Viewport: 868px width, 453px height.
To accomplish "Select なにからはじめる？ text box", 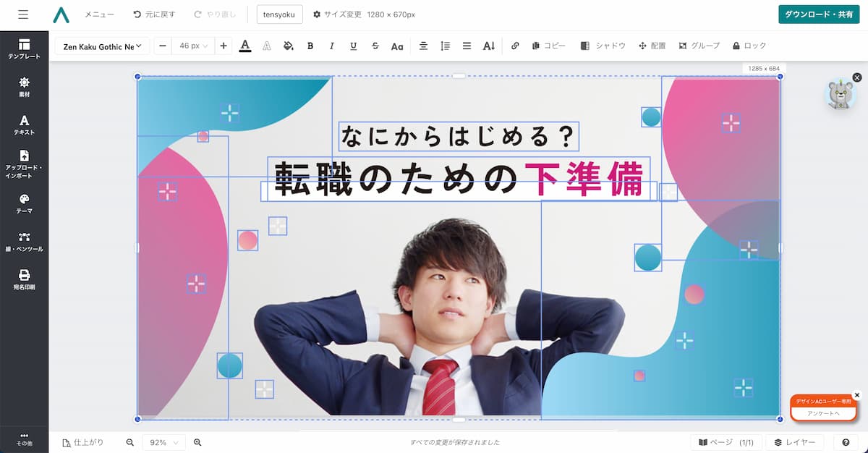I will tap(459, 136).
